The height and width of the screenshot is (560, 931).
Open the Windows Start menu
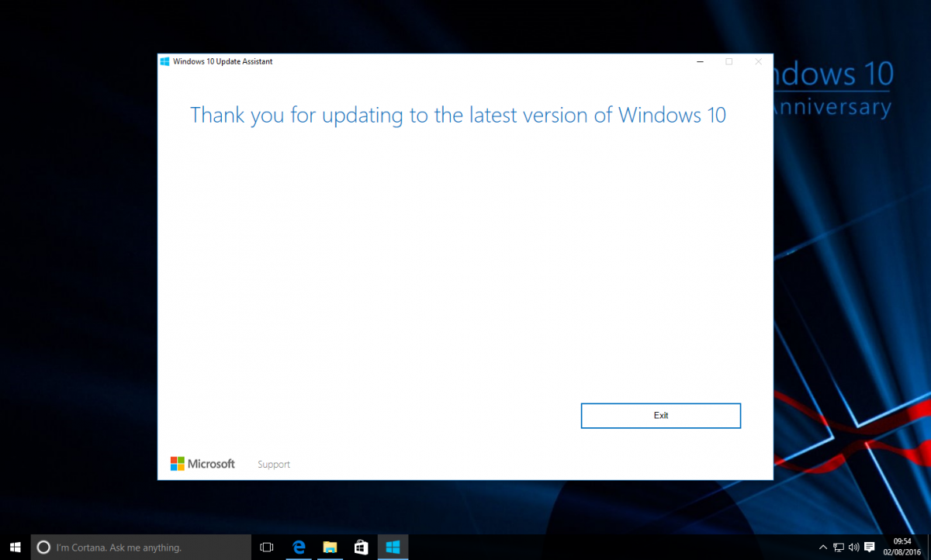pos(14,547)
